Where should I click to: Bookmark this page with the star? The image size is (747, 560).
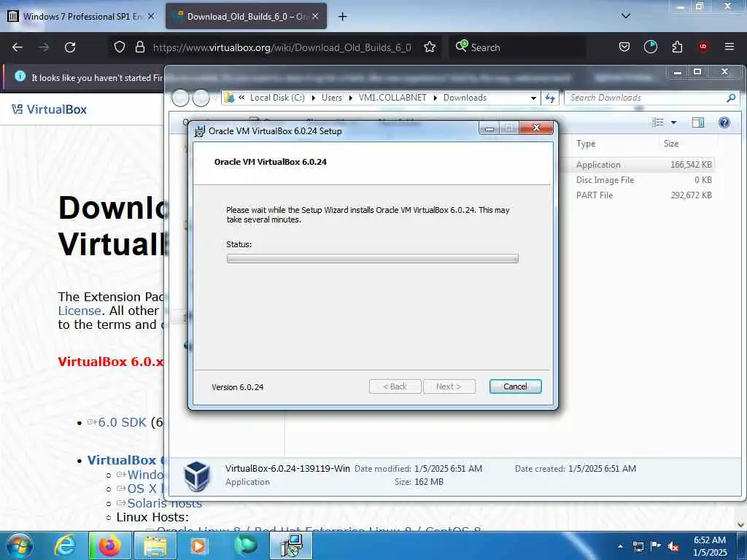click(430, 47)
